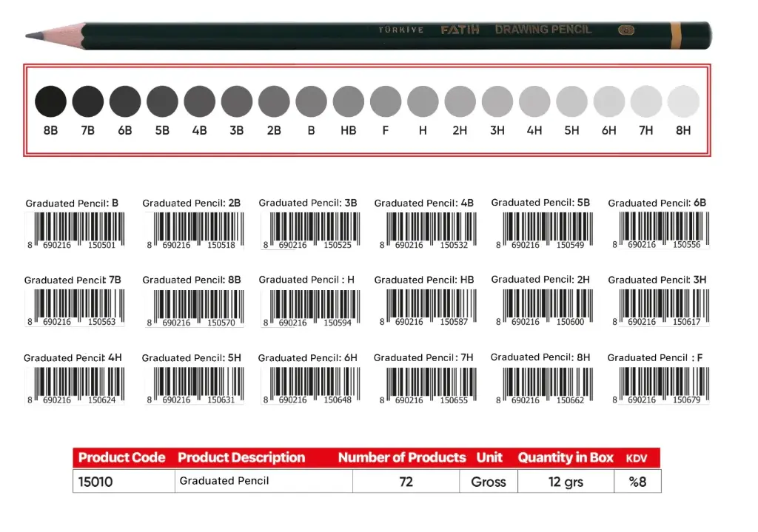Pick the lightest 8H shade circle
Image resolution: width=758 pixels, height=532 pixels.
pos(683,101)
